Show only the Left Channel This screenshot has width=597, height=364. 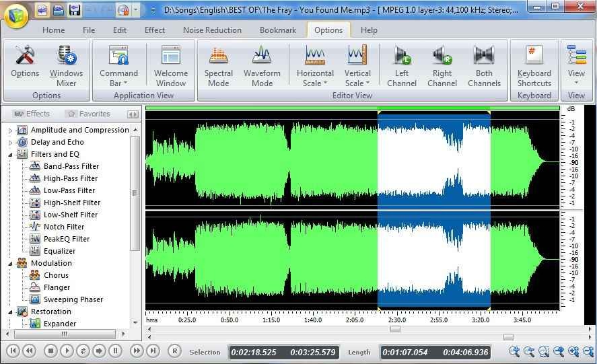[x=402, y=66]
